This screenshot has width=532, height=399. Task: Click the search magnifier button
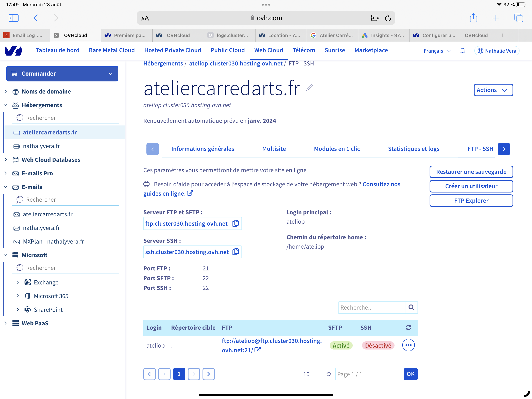coord(411,307)
